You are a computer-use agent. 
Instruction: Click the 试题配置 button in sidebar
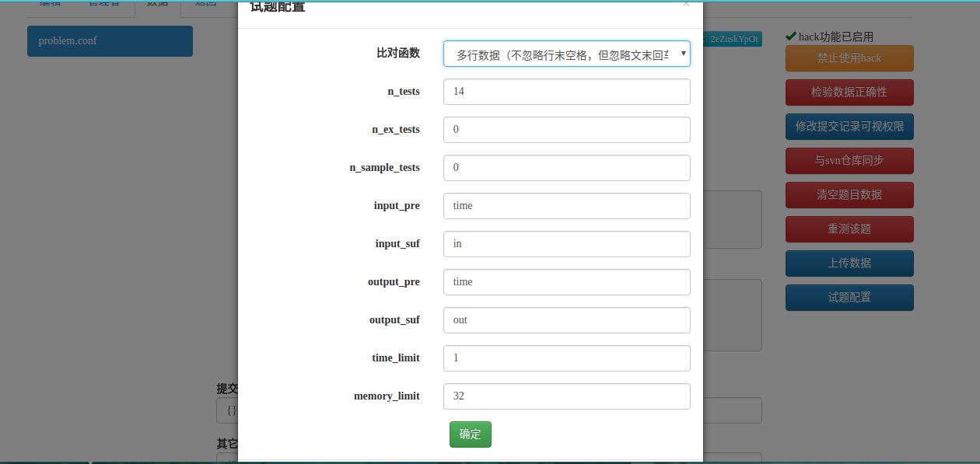849,298
